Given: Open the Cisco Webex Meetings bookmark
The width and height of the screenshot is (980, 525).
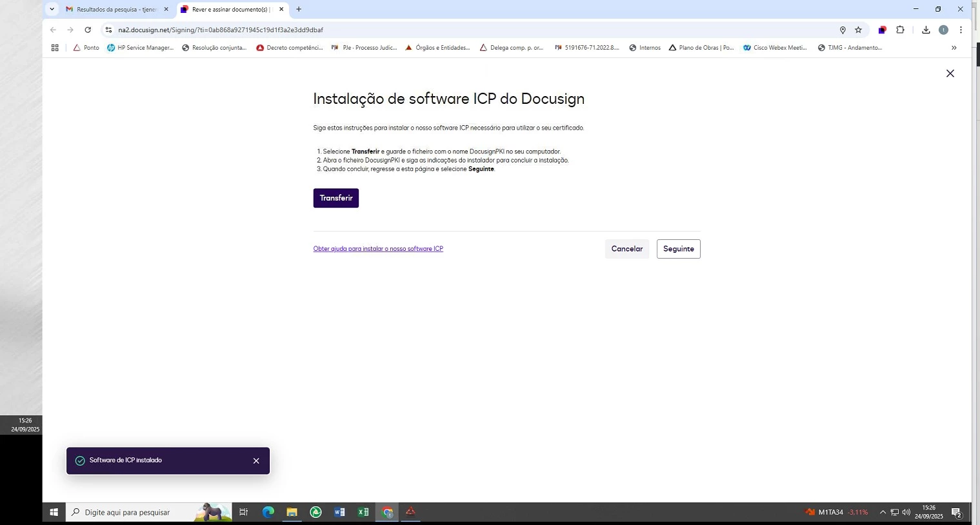Looking at the screenshot, I should [x=775, y=48].
